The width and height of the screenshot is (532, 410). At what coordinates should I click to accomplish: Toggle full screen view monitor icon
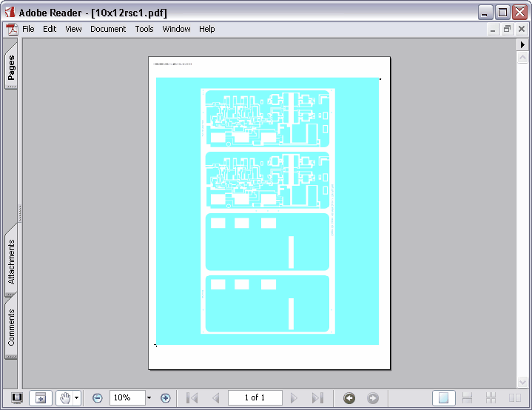pyautogui.click(x=16, y=397)
